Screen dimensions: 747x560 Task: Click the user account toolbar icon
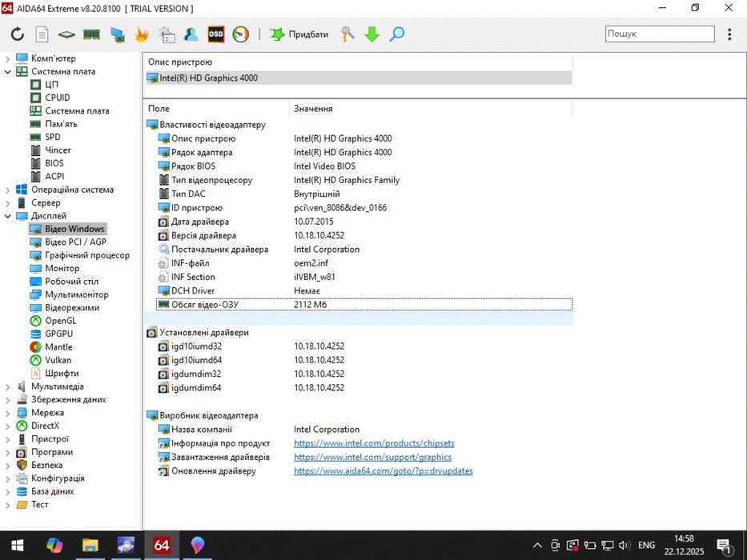click(x=191, y=34)
